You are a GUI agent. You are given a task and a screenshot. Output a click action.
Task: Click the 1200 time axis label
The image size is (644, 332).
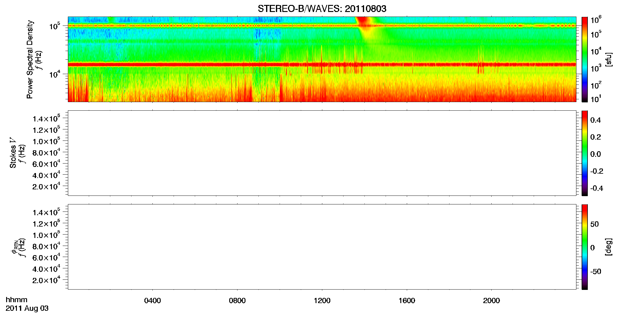point(322,301)
